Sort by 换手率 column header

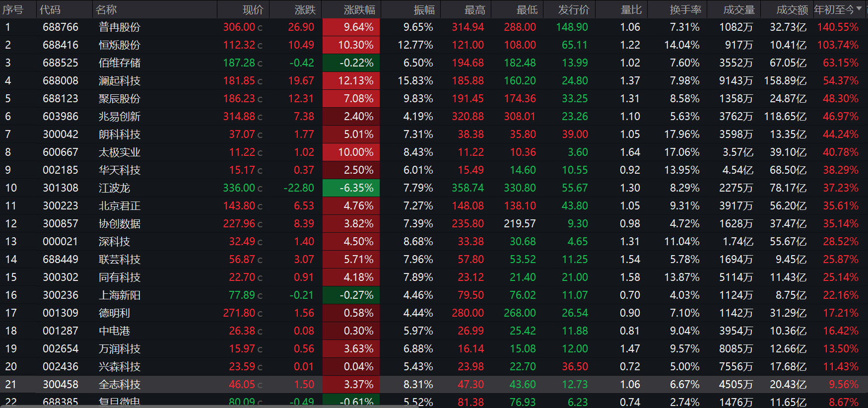pyautogui.click(x=685, y=10)
